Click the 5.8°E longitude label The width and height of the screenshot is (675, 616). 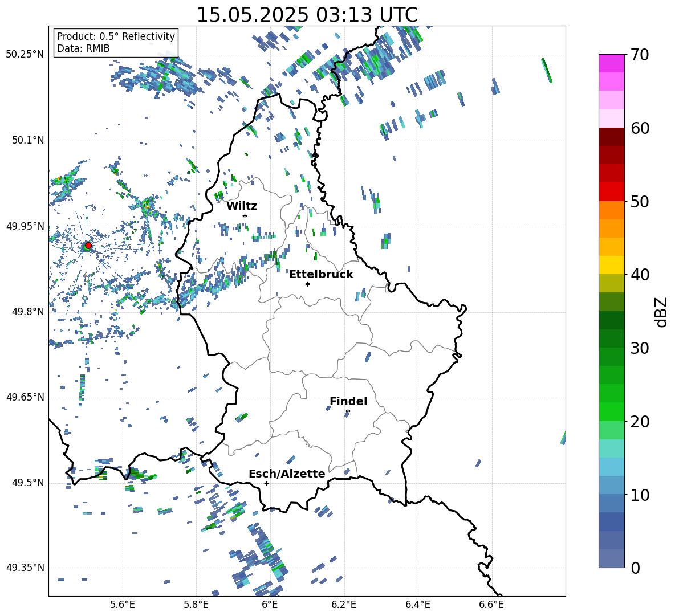(196, 605)
